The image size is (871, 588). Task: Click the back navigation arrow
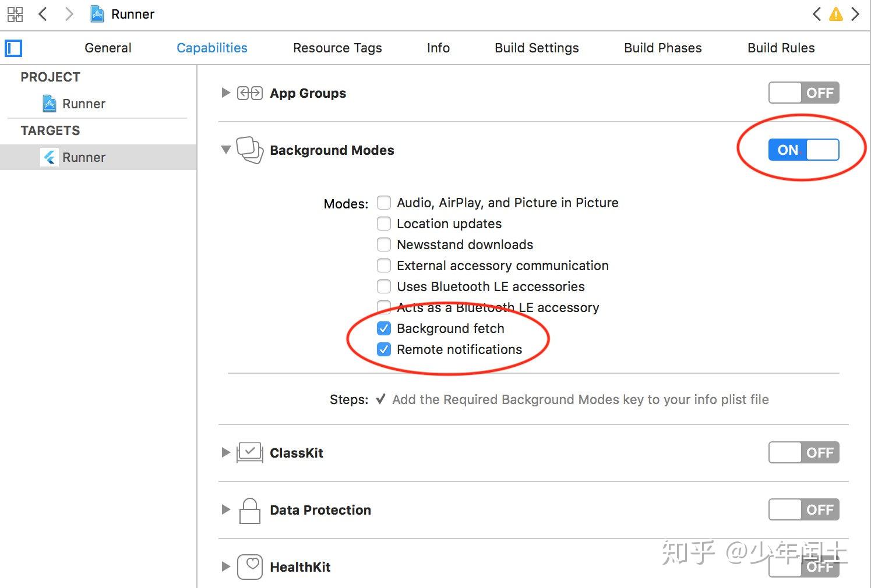tap(43, 13)
